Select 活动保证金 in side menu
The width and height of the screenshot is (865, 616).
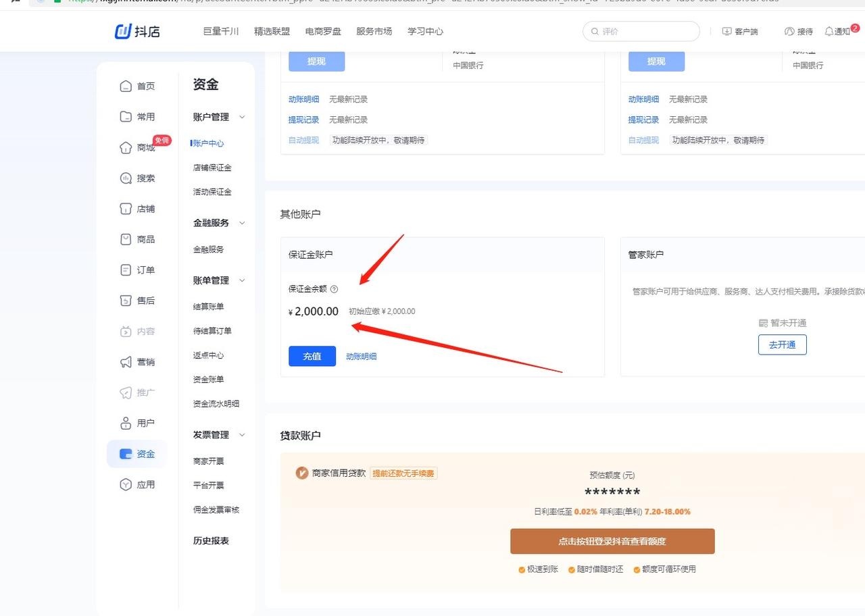212,192
